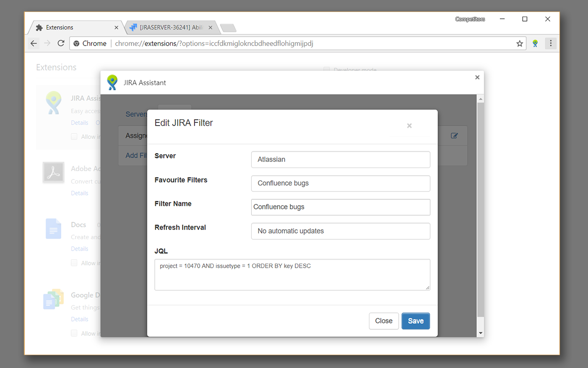Open the Chrome three-dot menu
This screenshot has height=368, width=588.
pyautogui.click(x=550, y=44)
